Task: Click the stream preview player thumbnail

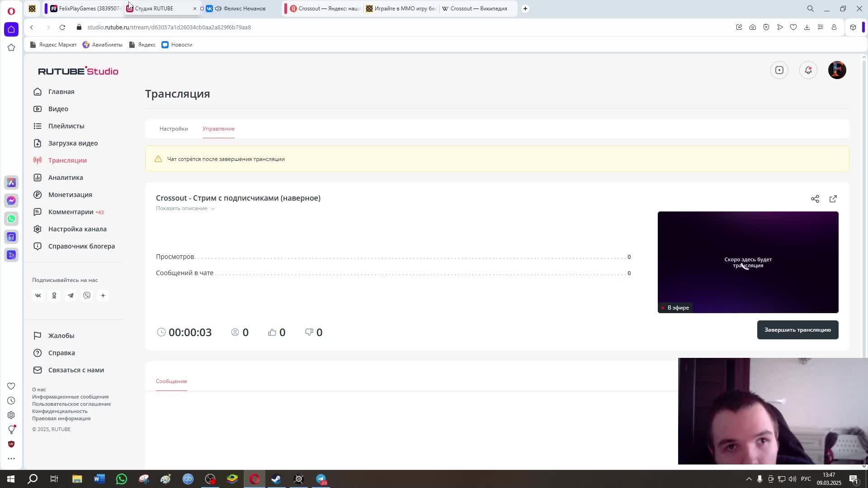Action: [748, 262]
